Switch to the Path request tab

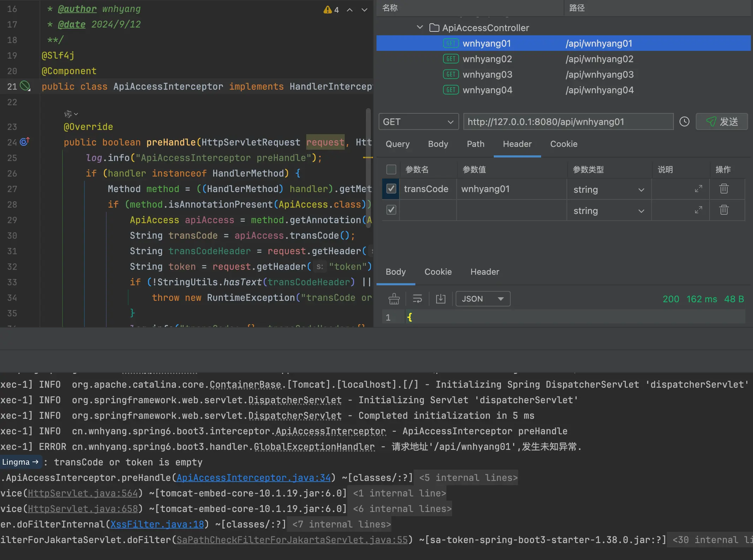(x=475, y=144)
